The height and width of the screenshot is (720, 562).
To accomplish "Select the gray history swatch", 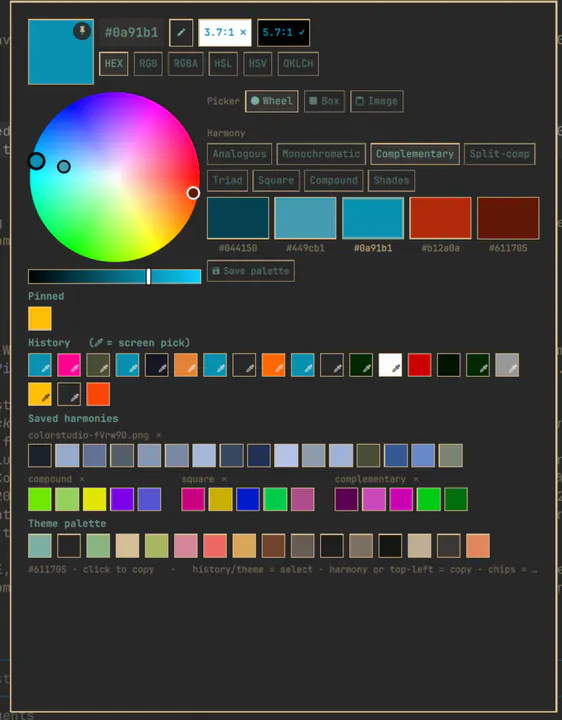I will click(x=507, y=365).
